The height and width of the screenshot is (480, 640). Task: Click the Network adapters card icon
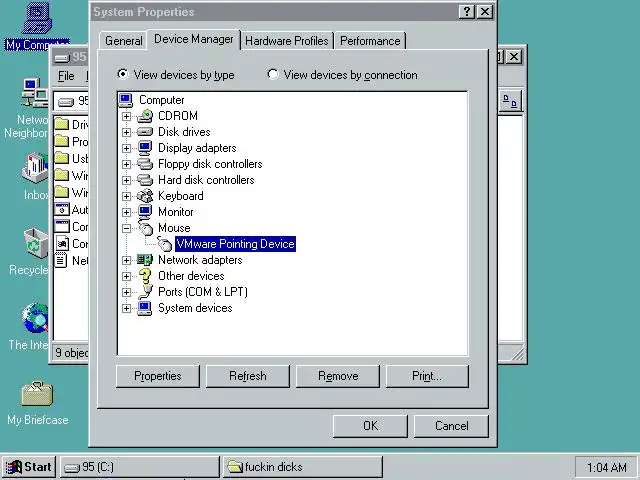click(x=145, y=260)
